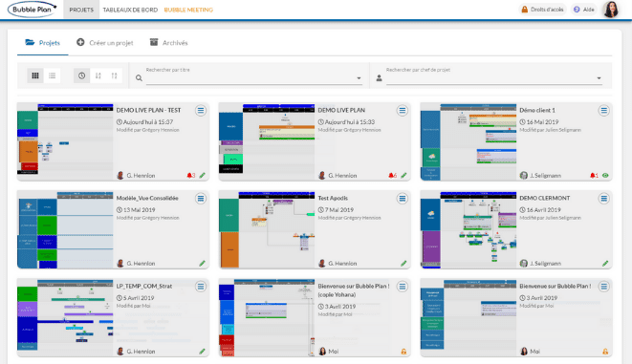Open the Démo client 1 title

[537, 110]
